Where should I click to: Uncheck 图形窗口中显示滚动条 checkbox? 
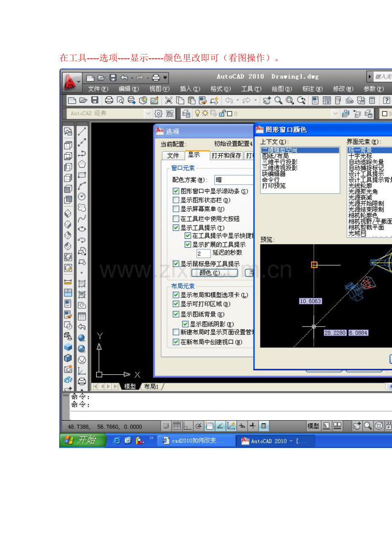pos(176,191)
